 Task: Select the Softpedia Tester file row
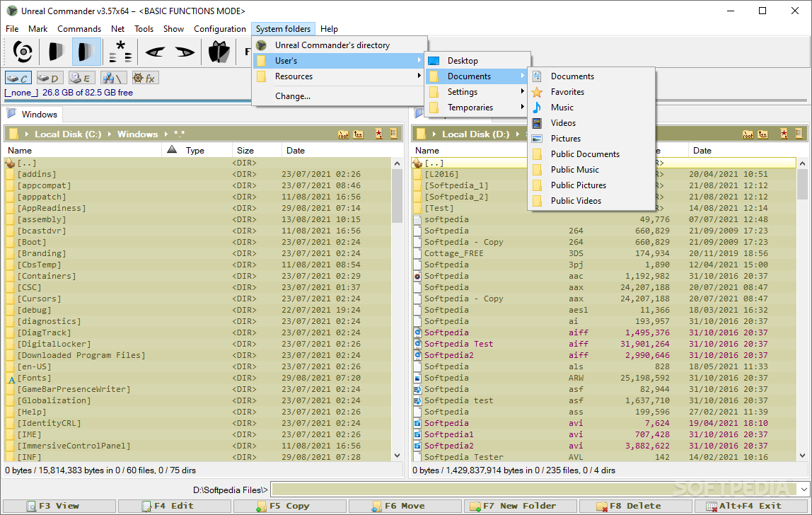click(x=604, y=457)
